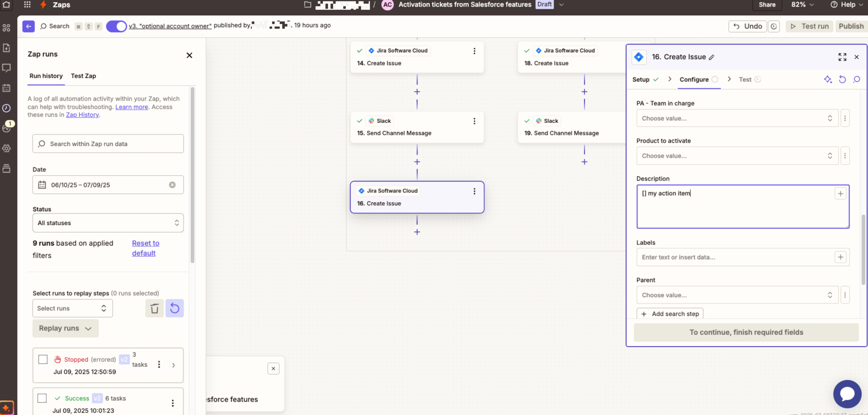
Task: Open the Status All statuses dropdown
Action: pyautogui.click(x=108, y=223)
